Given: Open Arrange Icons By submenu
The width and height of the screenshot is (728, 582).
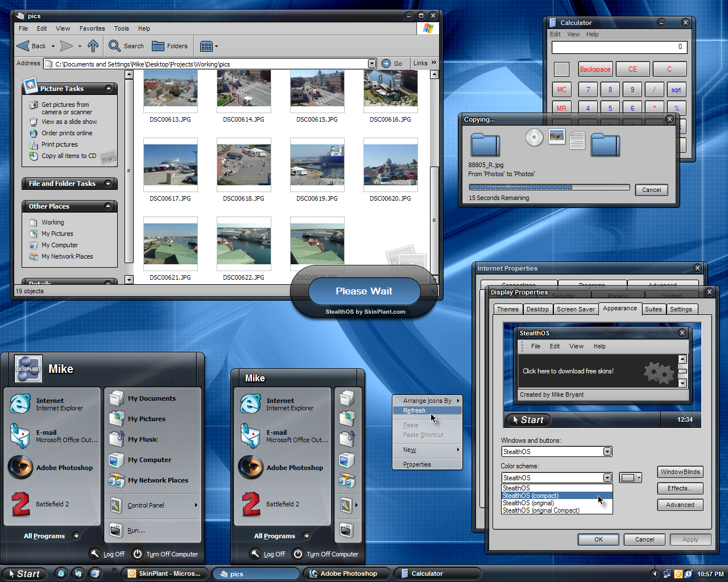Looking at the screenshot, I should point(428,401).
